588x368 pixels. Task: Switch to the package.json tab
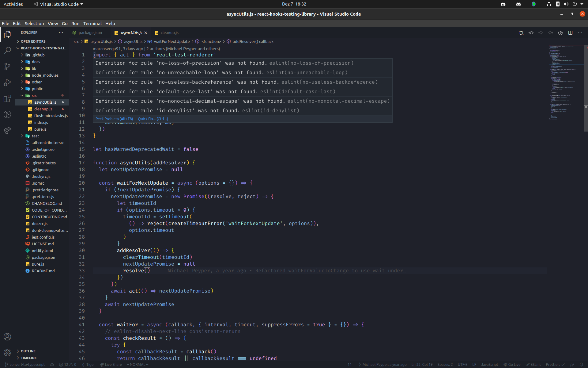pyautogui.click(x=90, y=33)
